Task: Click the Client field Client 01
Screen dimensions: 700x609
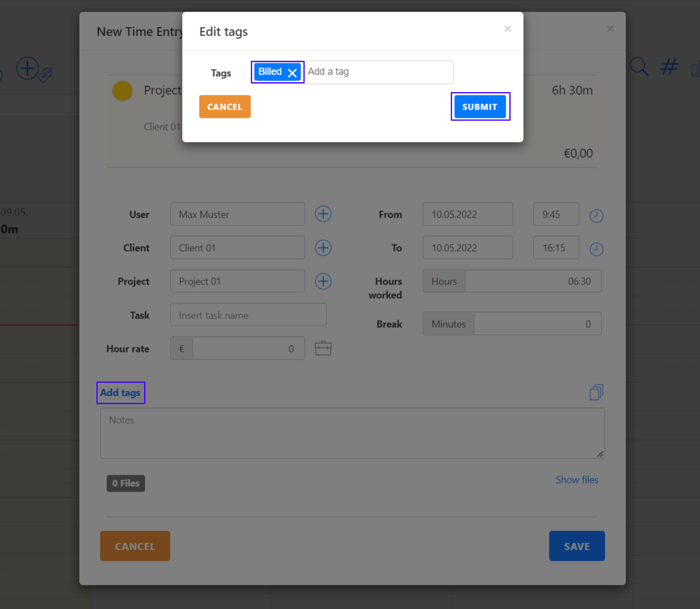Action: pyautogui.click(x=238, y=248)
